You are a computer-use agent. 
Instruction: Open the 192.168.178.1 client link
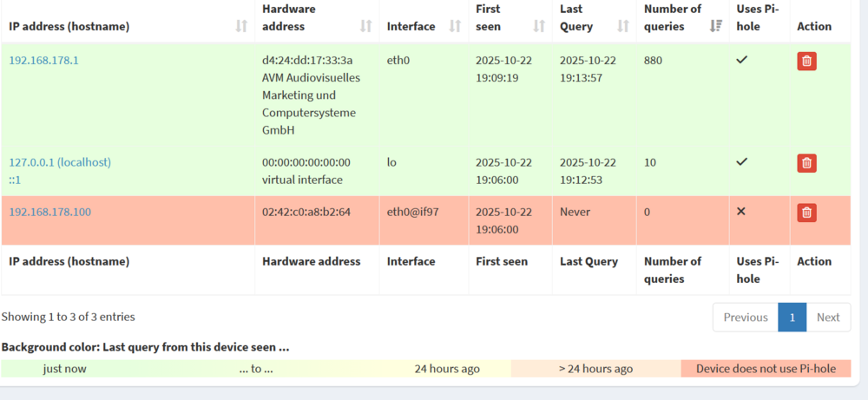click(43, 61)
